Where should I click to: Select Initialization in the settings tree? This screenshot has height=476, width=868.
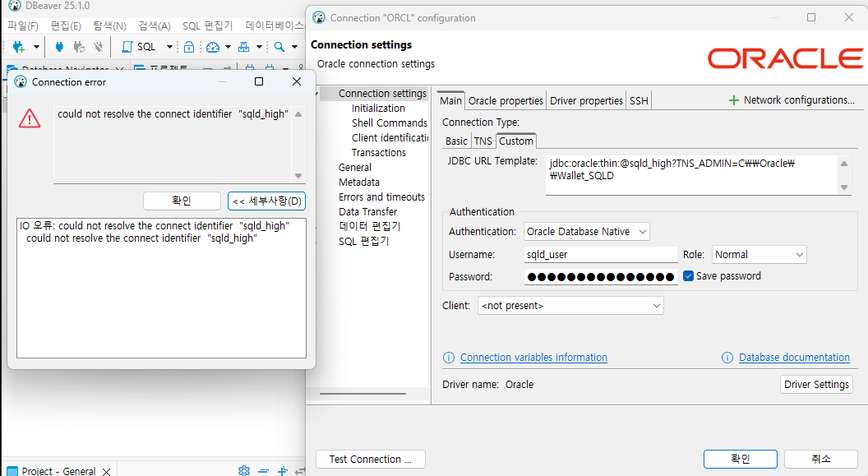[378, 109]
